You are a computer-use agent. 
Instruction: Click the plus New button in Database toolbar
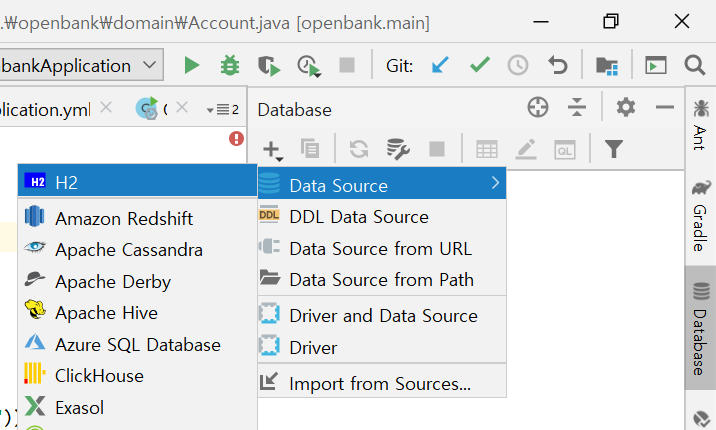[273, 150]
